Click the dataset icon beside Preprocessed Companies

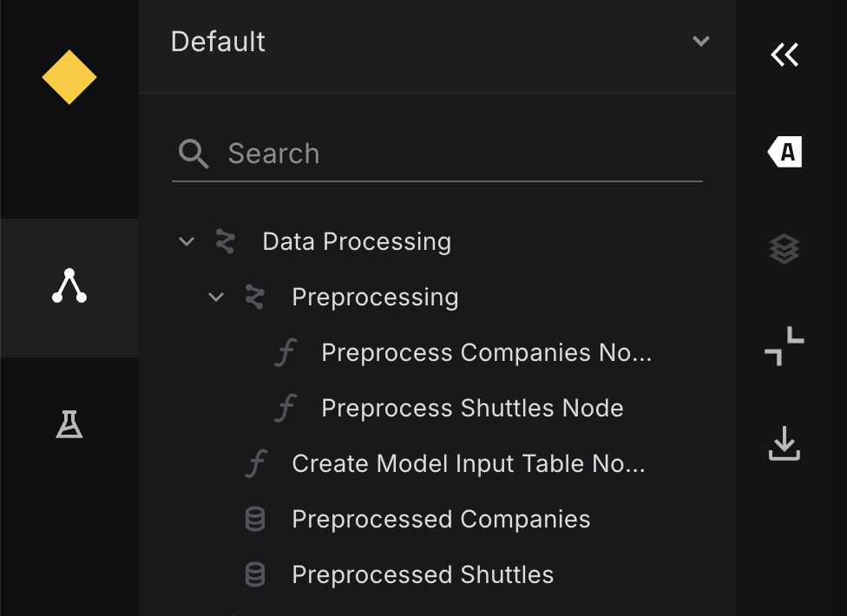[x=253, y=519]
